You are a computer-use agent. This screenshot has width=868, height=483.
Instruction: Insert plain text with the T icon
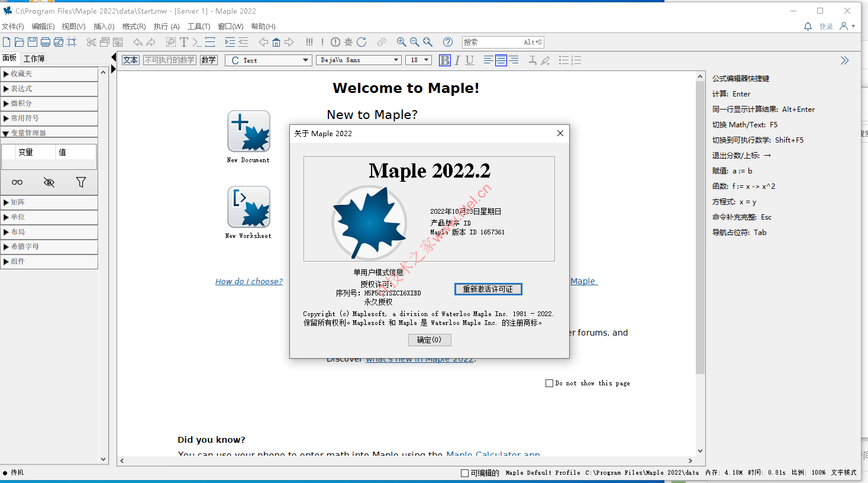(x=184, y=42)
